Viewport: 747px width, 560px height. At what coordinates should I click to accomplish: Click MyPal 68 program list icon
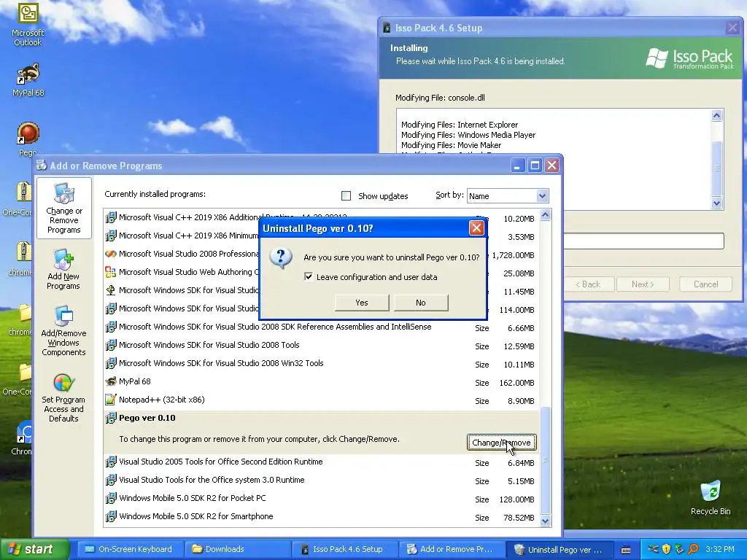pos(111,381)
